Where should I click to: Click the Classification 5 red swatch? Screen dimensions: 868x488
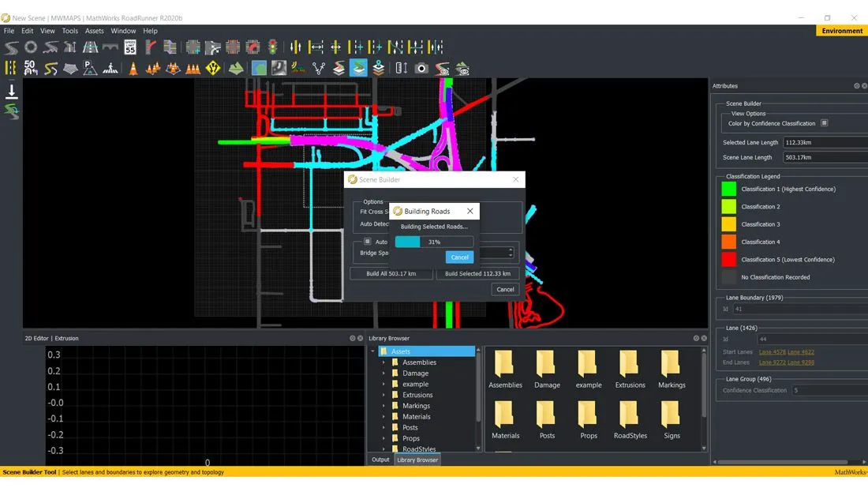click(728, 259)
